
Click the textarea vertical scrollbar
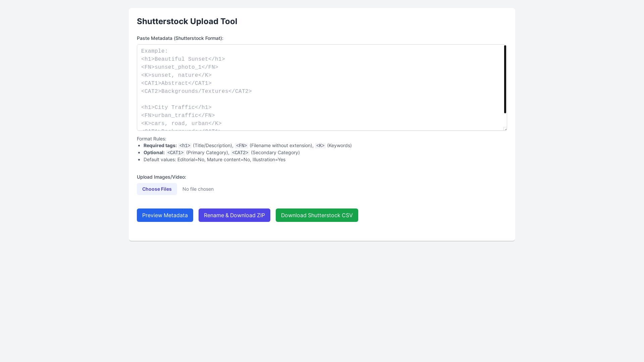coord(505,79)
